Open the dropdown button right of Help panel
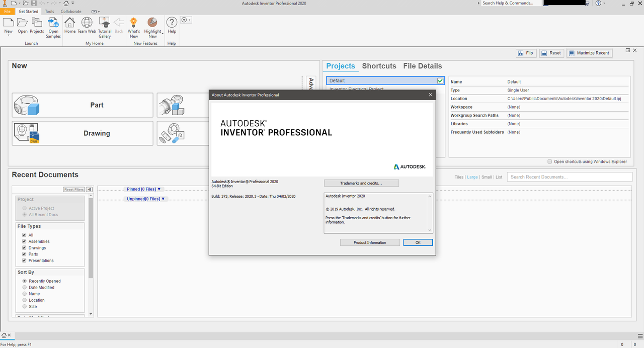 click(186, 20)
